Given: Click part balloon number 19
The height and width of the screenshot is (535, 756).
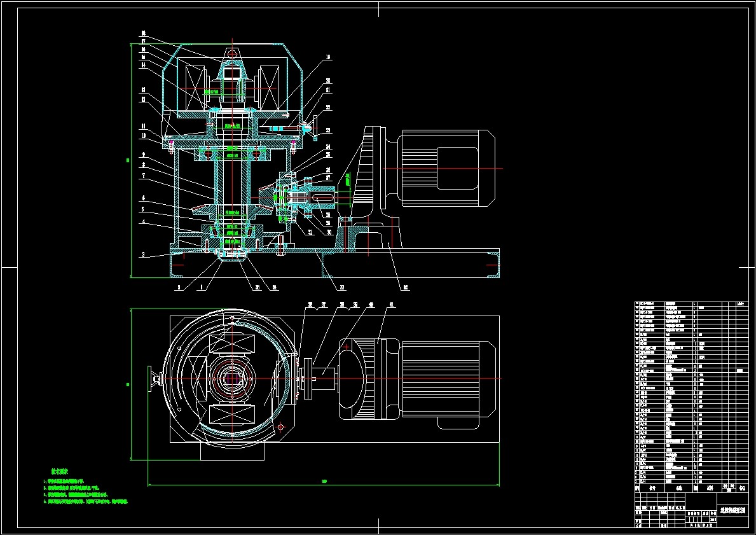Looking at the screenshot, I should click(x=328, y=57).
